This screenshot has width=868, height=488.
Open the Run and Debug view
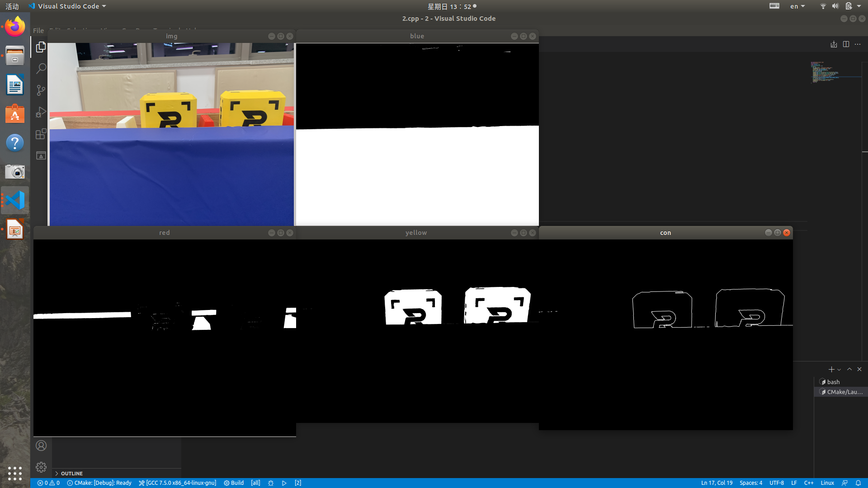point(41,112)
